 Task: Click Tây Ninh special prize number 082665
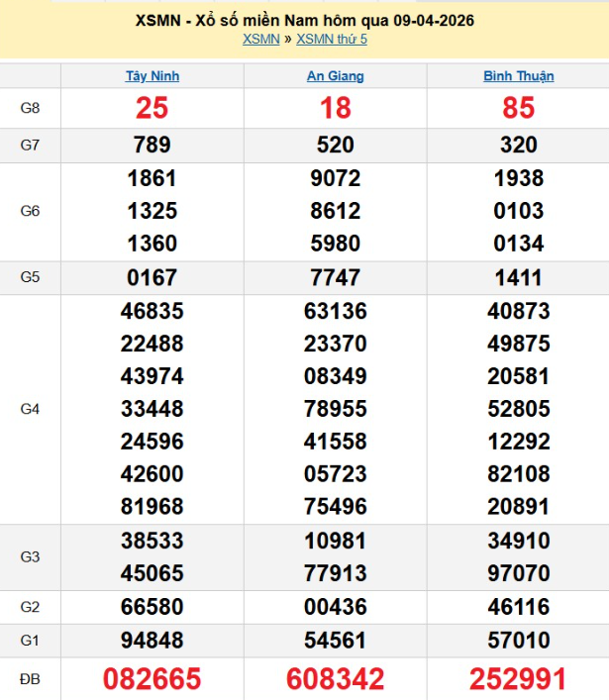(152, 679)
